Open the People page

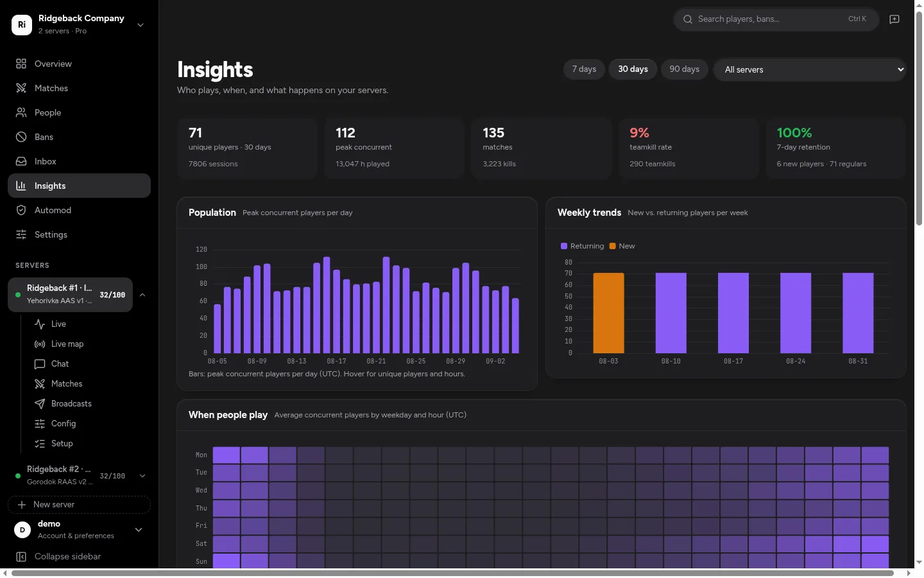(79, 112)
